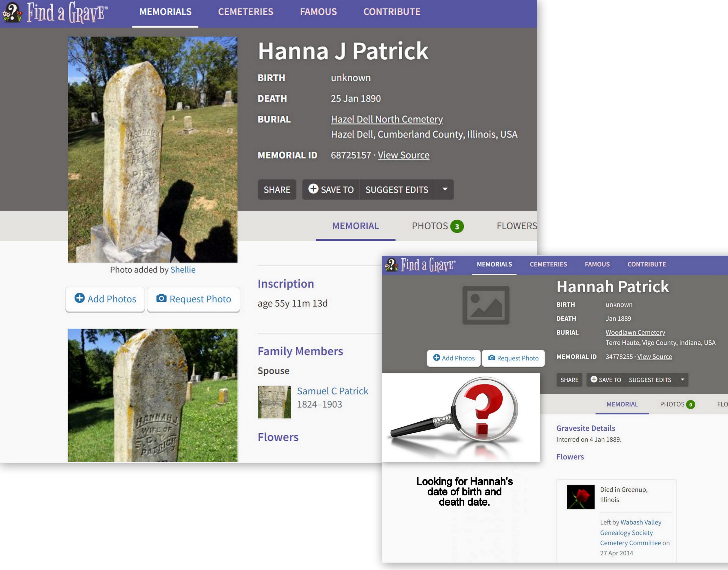This screenshot has height=570, width=728.
Task: Expand the dropdown arrow beside Hannah's Suggest Edits
Action: click(x=682, y=379)
